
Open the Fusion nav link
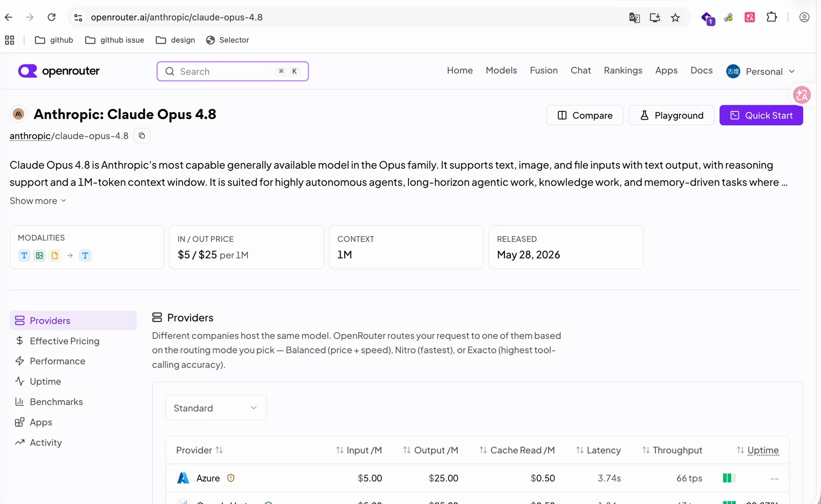[544, 70]
